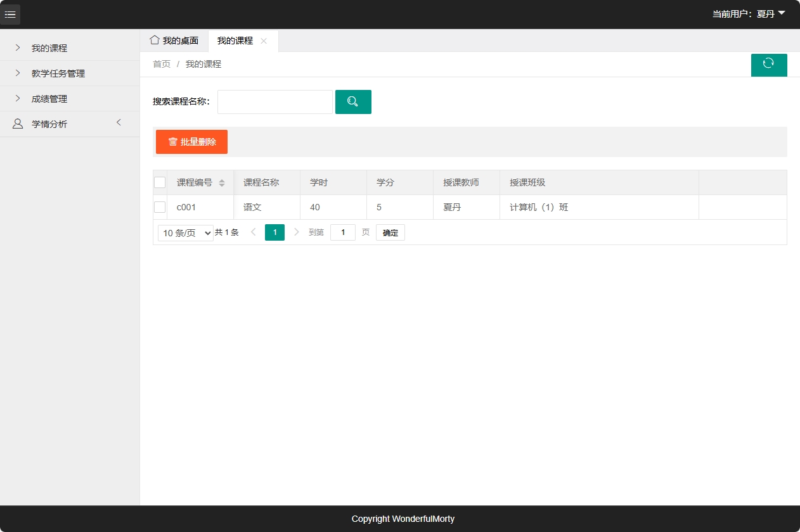Image resolution: width=800 pixels, height=532 pixels.
Task: Collapse the 学情分析 sidebar section
Action: point(119,123)
